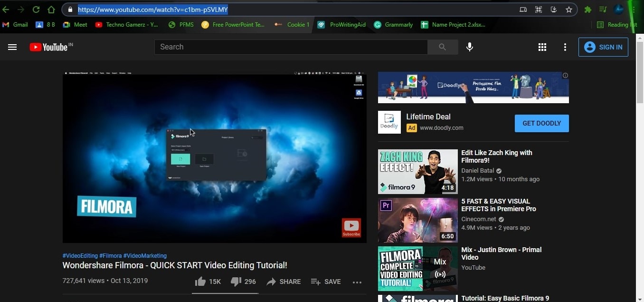Image resolution: width=644 pixels, height=302 pixels.
Task: Click the SHARE button
Action: tap(284, 282)
